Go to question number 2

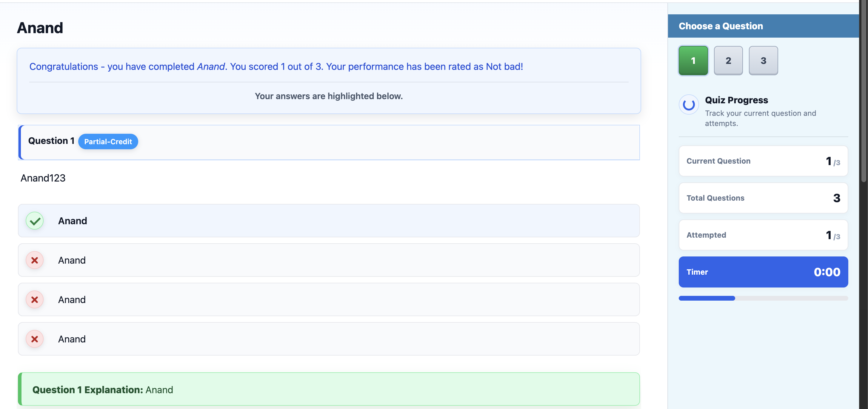[x=728, y=61]
